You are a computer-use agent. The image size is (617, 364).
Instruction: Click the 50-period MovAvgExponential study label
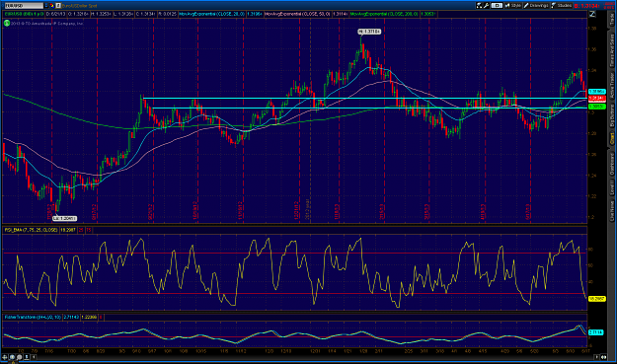point(298,14)
